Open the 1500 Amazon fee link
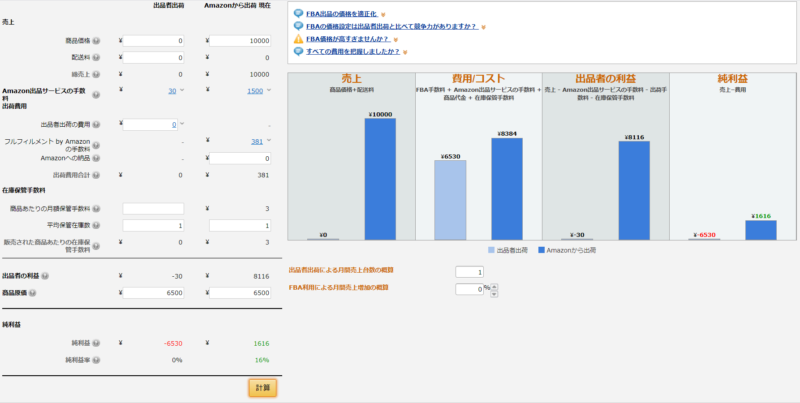Screen dimensions: 800x403 point(255,91)
